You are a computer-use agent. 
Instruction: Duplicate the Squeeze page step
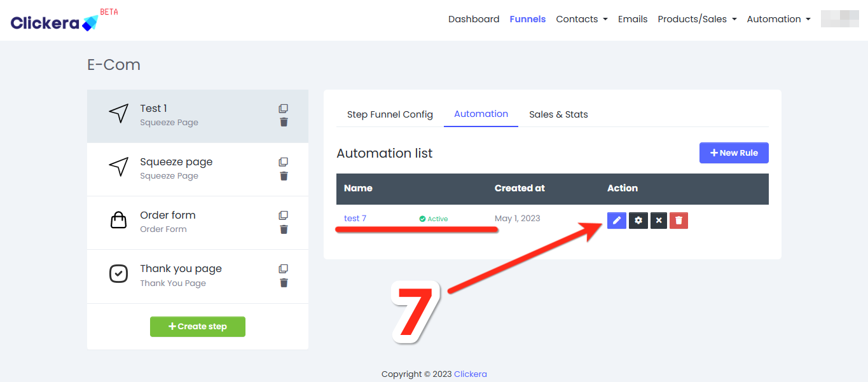[284, 162]
